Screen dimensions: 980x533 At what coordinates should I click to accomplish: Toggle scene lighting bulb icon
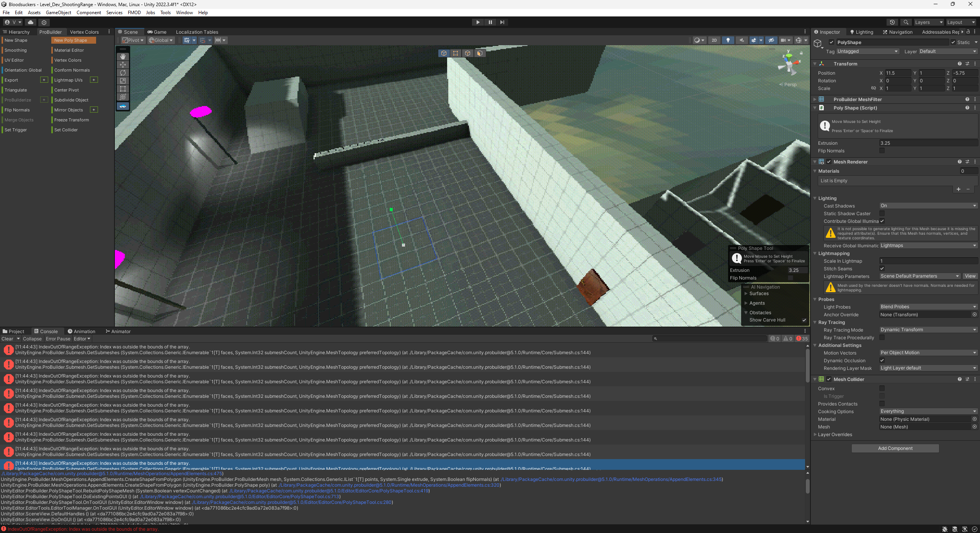(x=728, y=40)
